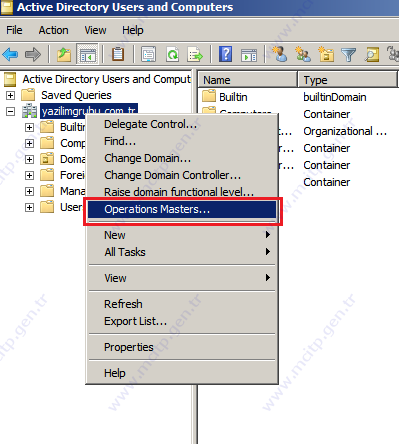Open the Action menu

tap(53, 30)
